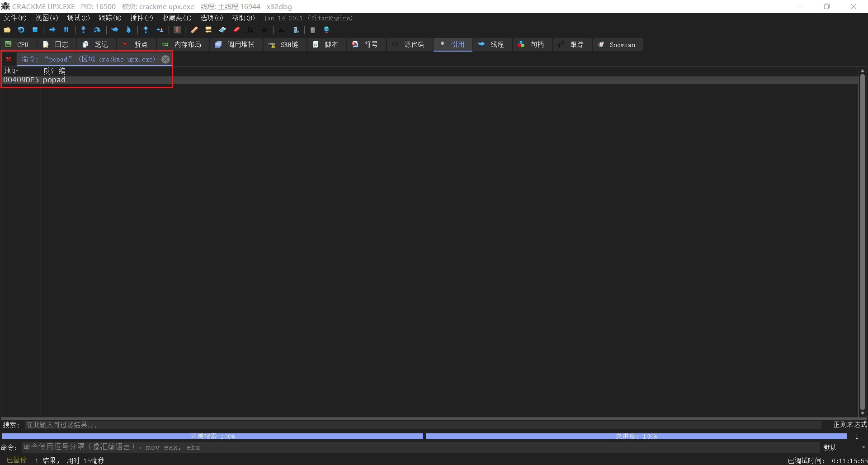Click the Open file folder icon
The width and height of the screenshot is (868, 465).
click(x=7, y=30)
